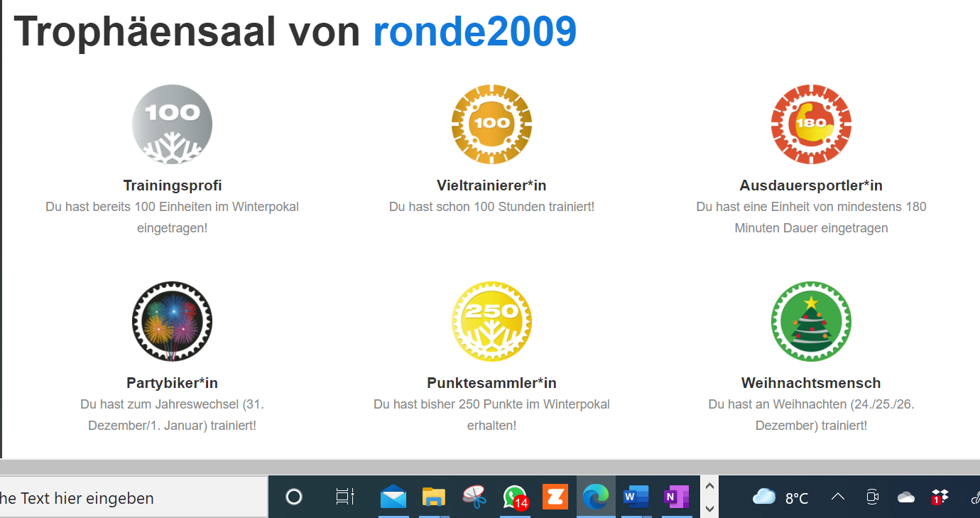980x518 pixels.
Task: Click the description starting 'Du hast bisher 250 Punkte'
Action: [491, 415]
